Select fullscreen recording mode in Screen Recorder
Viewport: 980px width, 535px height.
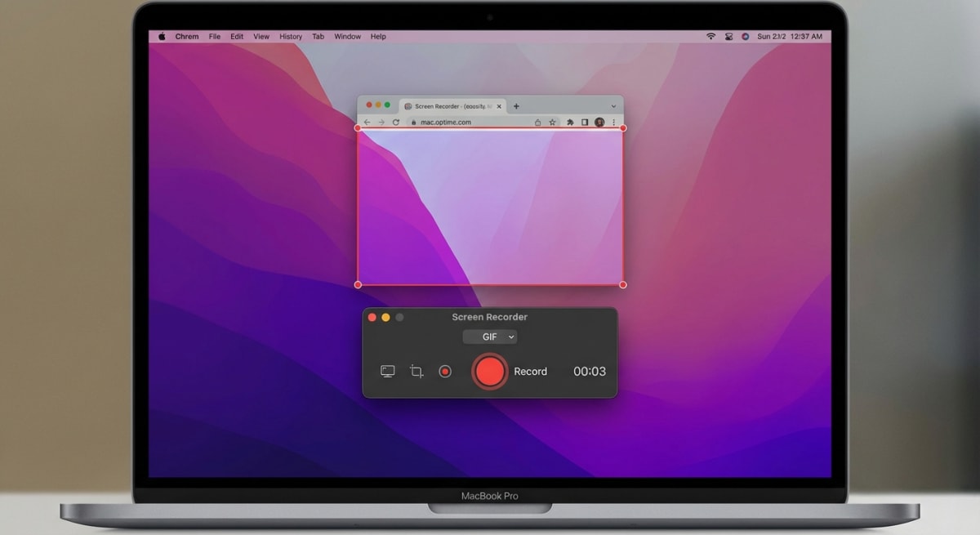(x=388, y=371)
